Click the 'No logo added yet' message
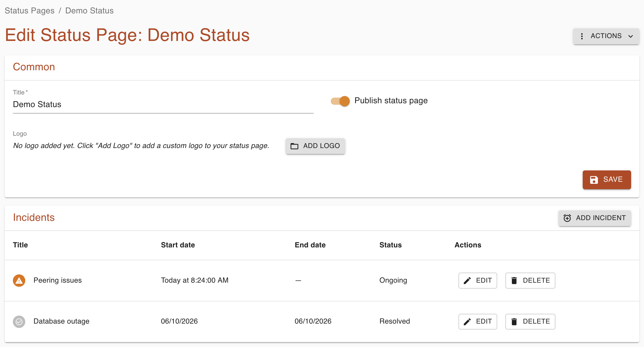Viewport: 644px width, 347px height. (x=141, y=146)
